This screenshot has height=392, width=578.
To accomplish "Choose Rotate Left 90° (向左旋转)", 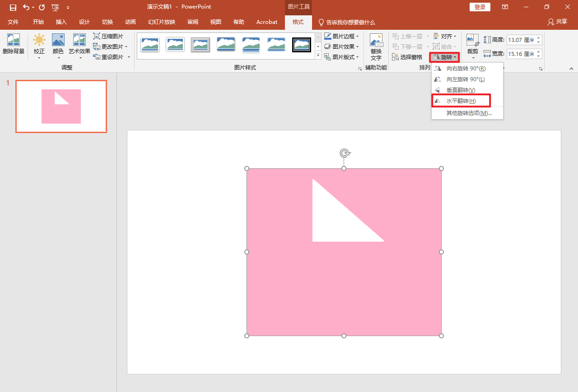I will (467, 79).
